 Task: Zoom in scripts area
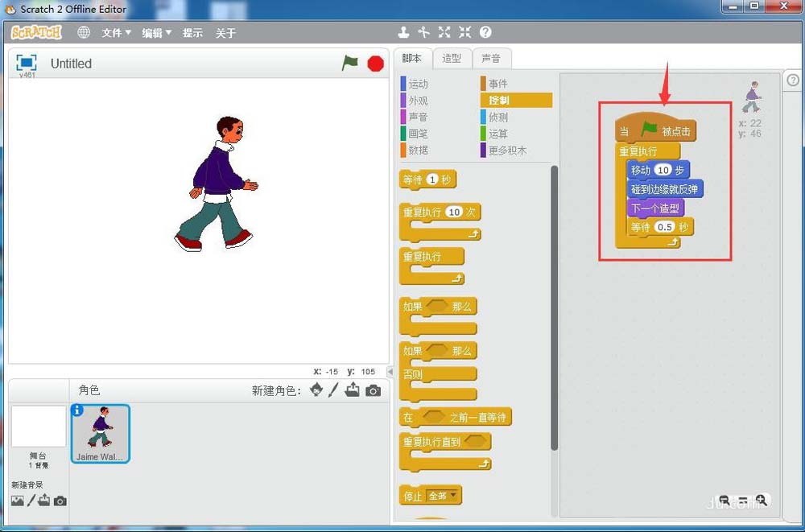762,500
